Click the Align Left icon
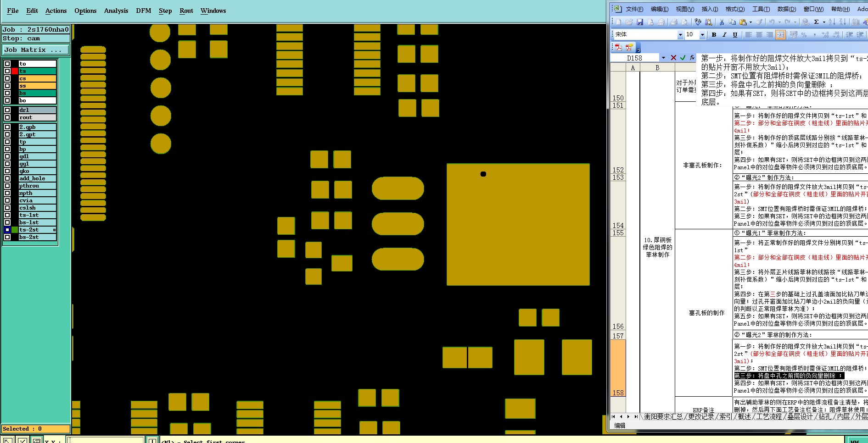 (748, 35)
